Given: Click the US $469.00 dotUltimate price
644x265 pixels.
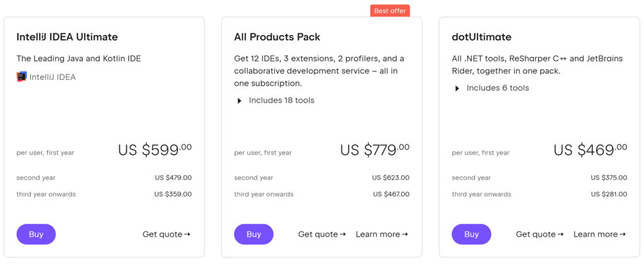Looking at the screenshot, I should [x=590, y=150].
